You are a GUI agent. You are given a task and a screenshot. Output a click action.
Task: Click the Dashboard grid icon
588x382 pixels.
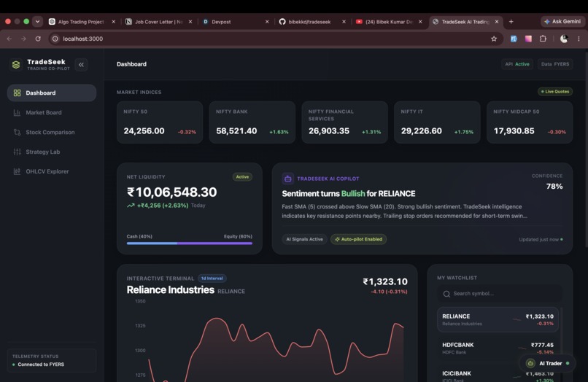pyautogui.click(x=17, y=93)
